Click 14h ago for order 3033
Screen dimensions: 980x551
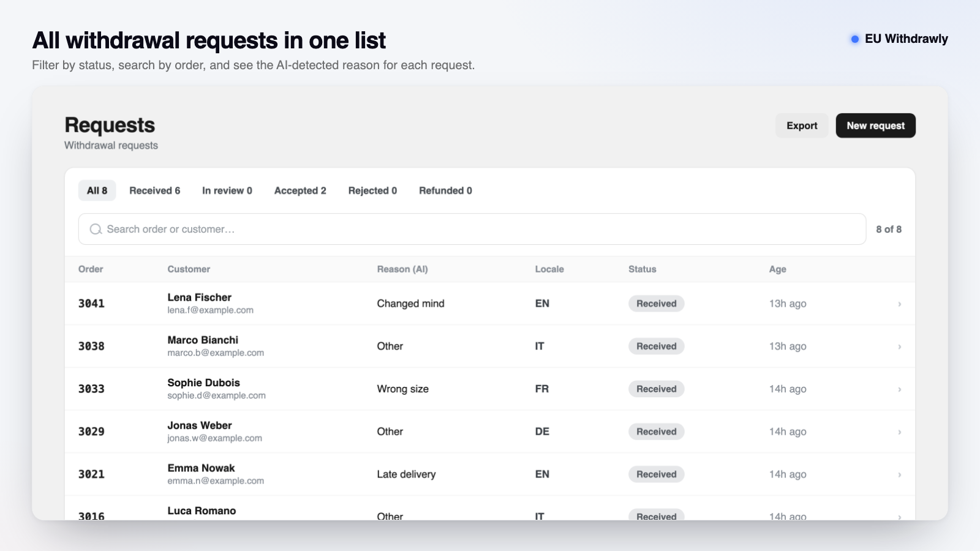click(x=788, y=389)
